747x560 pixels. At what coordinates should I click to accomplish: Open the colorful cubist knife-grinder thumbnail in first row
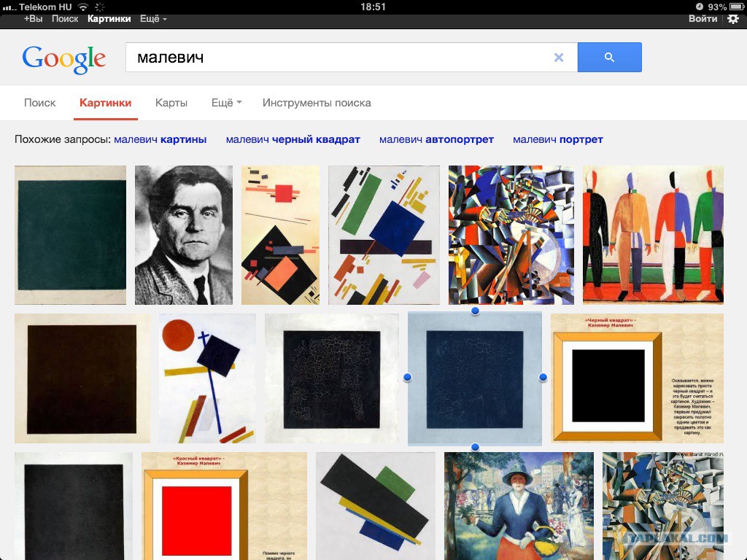coord(511,235)
